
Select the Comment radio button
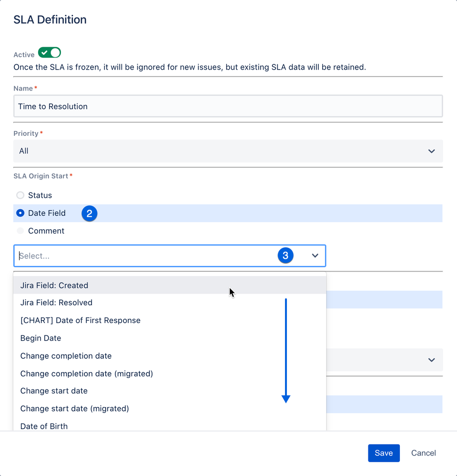20,231
